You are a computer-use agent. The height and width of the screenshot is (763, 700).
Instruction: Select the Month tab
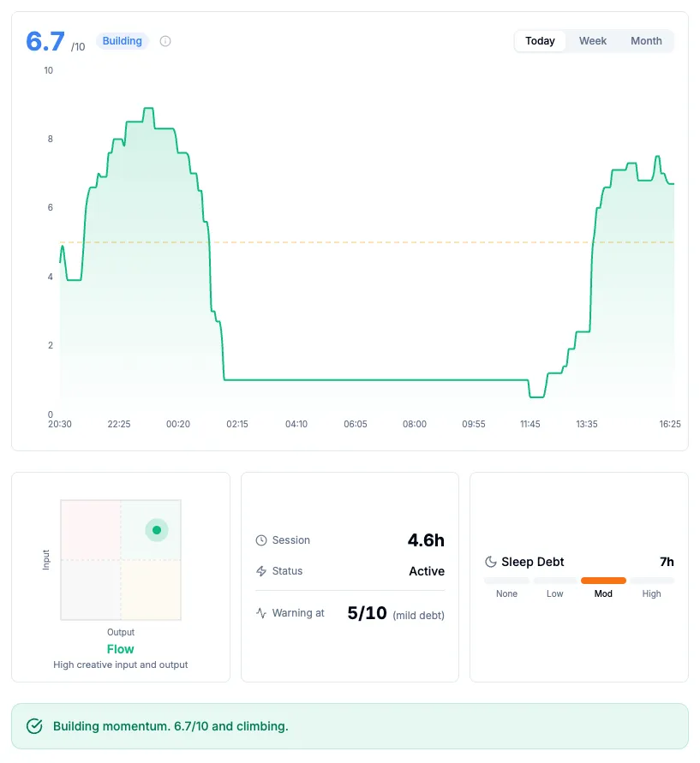pos(646,41)
